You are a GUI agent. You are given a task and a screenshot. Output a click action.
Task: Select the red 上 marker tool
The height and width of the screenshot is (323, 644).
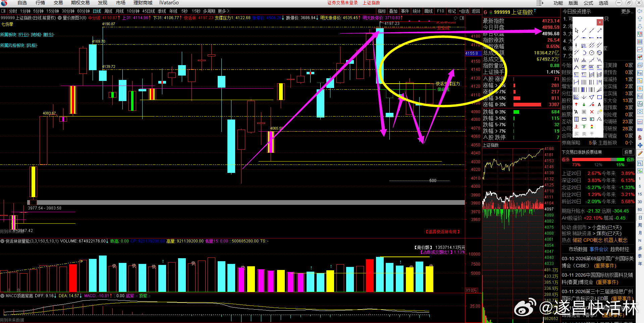click(x=576, y=127)
